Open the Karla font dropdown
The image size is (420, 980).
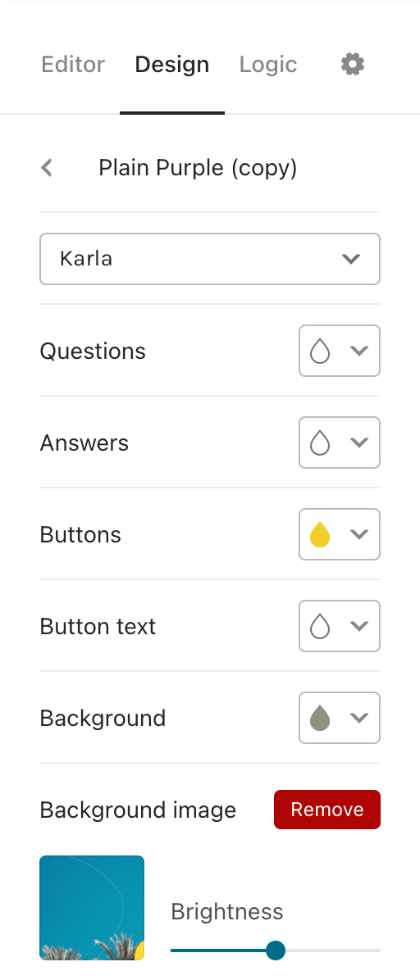(x=210, y=259)
